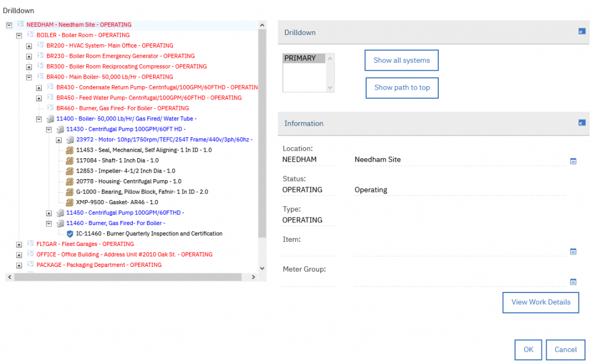Toggle the minimize checkbox on the Information header
Screen dimensions: 596x364
[x=581, y=123]
